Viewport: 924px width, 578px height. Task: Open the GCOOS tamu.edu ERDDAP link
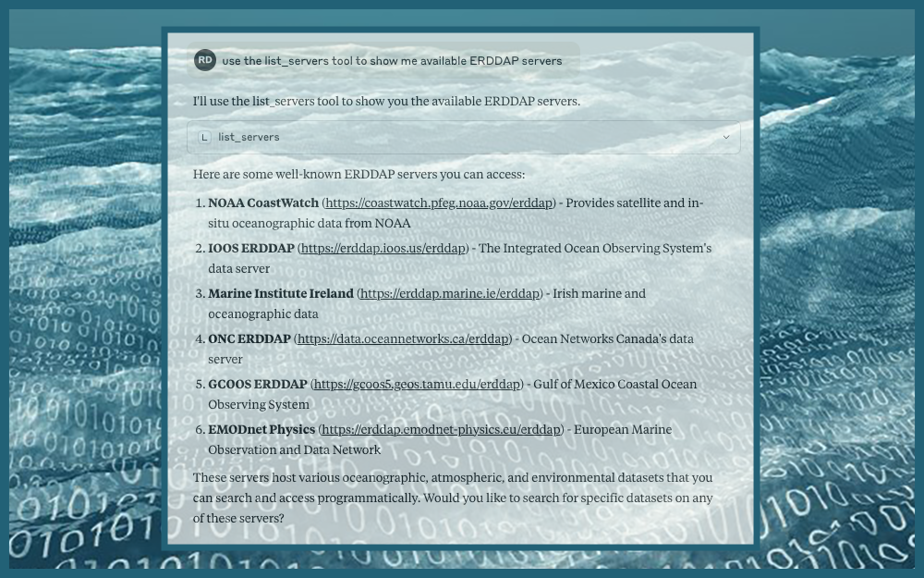pyautogui.click(x=417, y=385)
